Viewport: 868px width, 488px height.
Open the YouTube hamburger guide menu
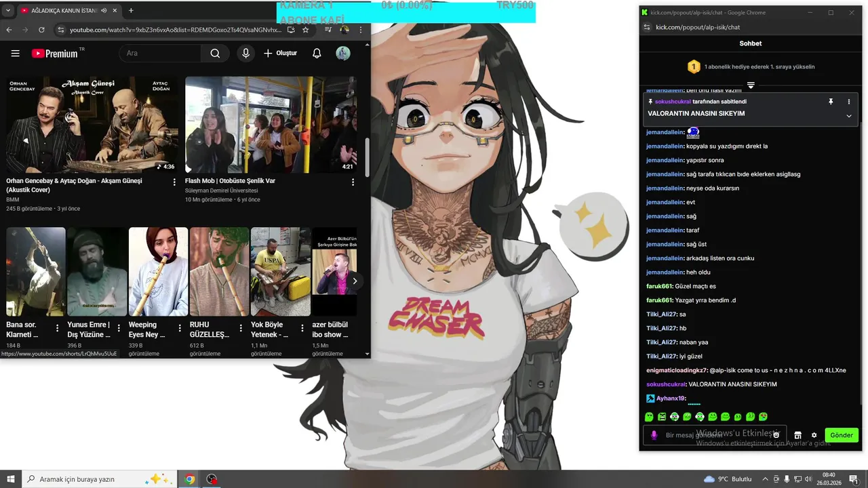(15, 54)
